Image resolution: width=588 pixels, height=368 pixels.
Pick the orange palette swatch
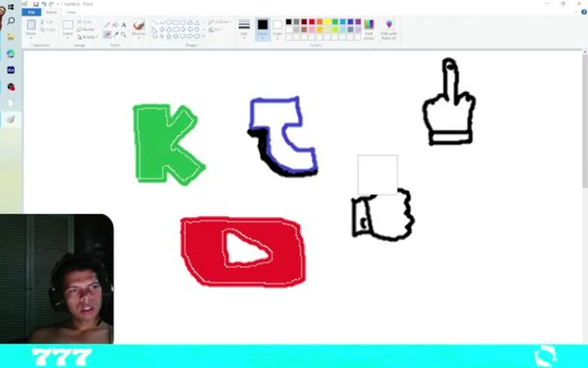point(320,22)
